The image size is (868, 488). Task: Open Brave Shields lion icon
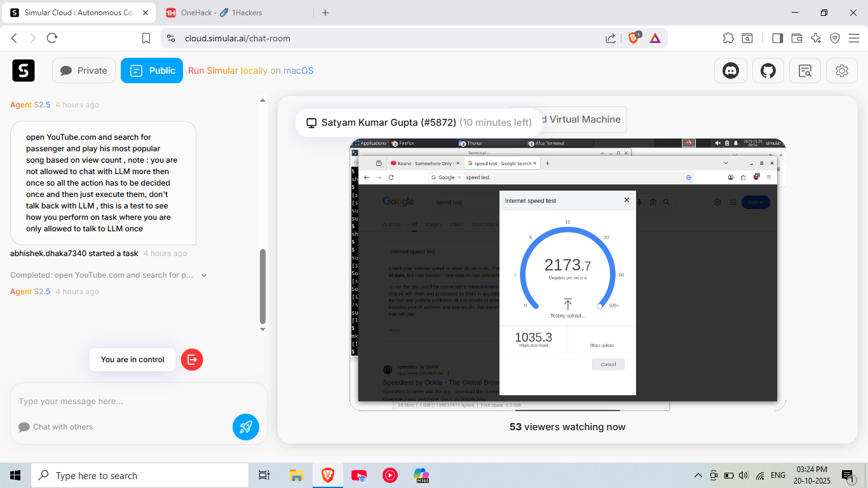[x=634, y=38]
